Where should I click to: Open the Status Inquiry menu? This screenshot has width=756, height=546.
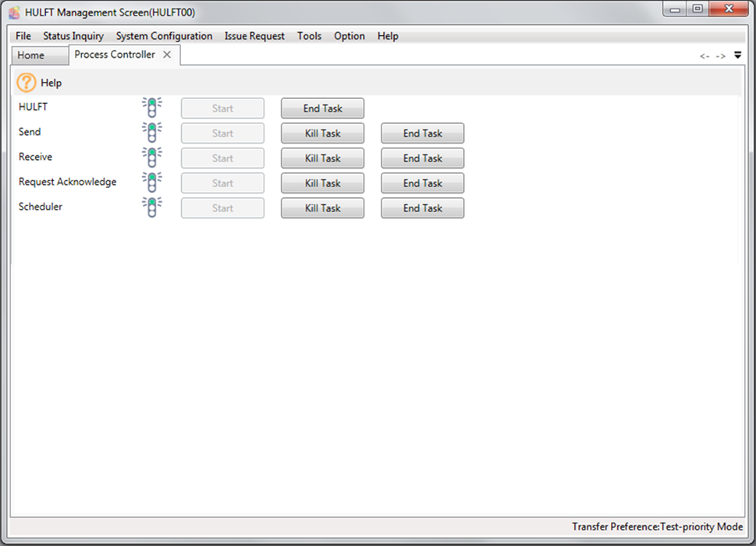coord(73,36)
